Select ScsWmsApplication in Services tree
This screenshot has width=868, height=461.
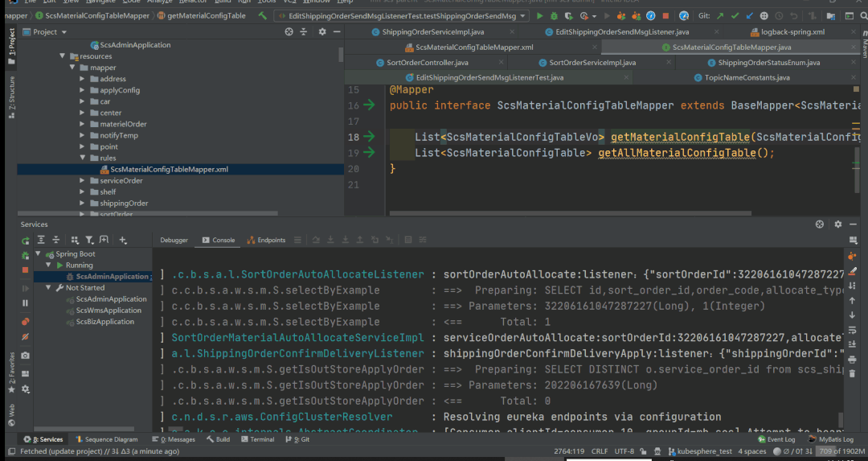108,311
